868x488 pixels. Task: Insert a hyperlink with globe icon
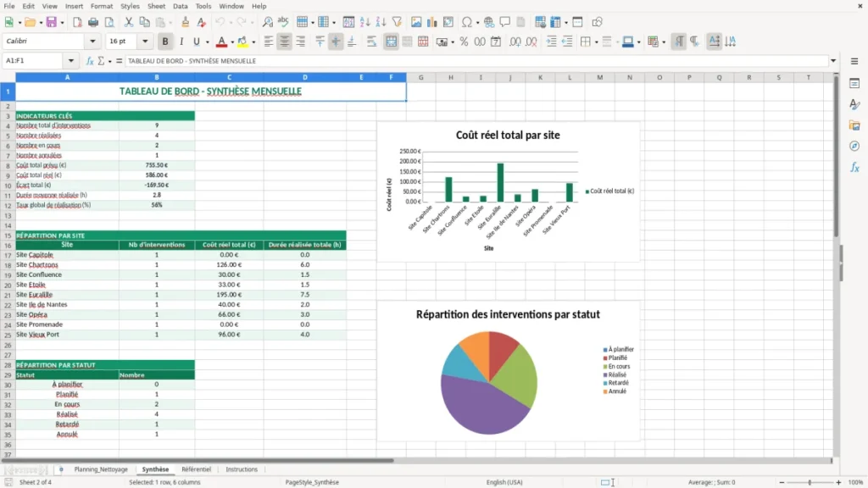pos(489,22)
